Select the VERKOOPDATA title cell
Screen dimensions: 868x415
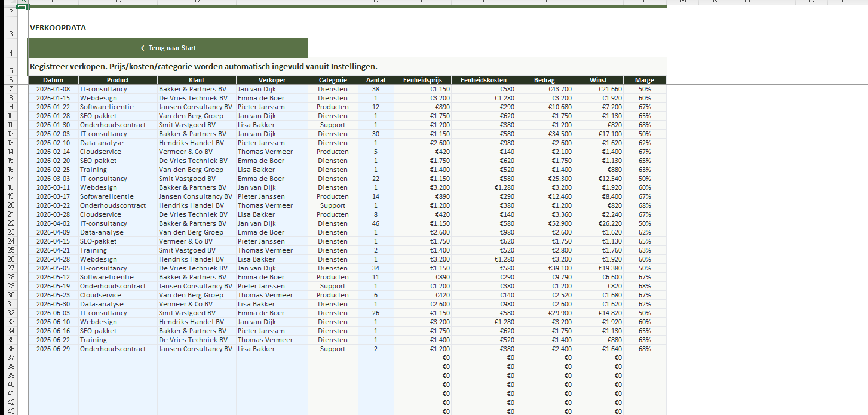58,27
